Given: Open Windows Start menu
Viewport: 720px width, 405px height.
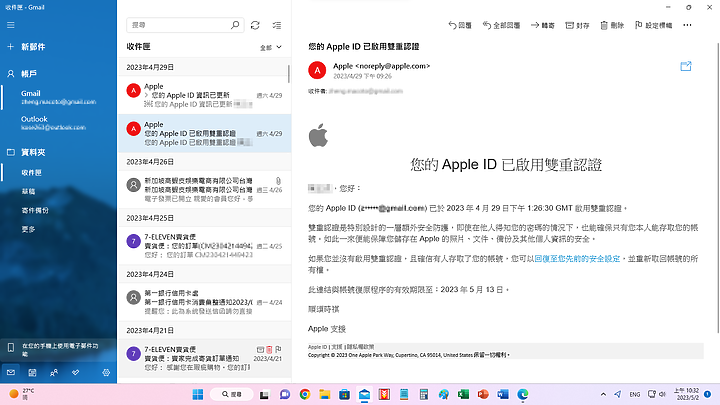Looking at the screenshot, I should click(197, 394).
